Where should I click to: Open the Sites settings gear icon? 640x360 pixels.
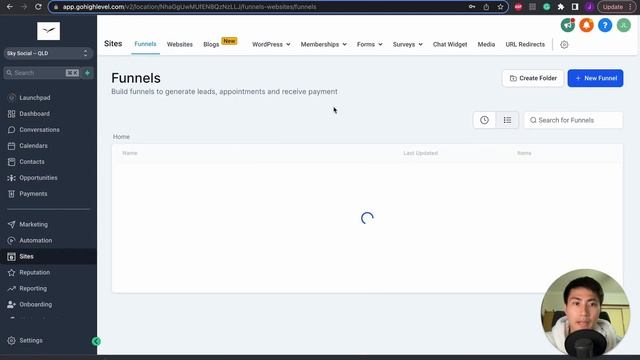pos(564,44)
